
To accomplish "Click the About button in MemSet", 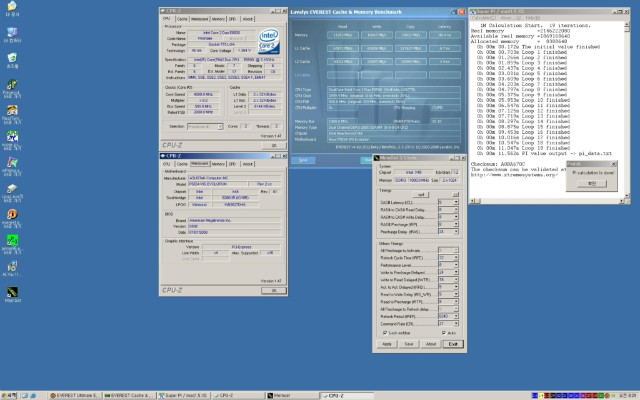I will pos(431,344).
